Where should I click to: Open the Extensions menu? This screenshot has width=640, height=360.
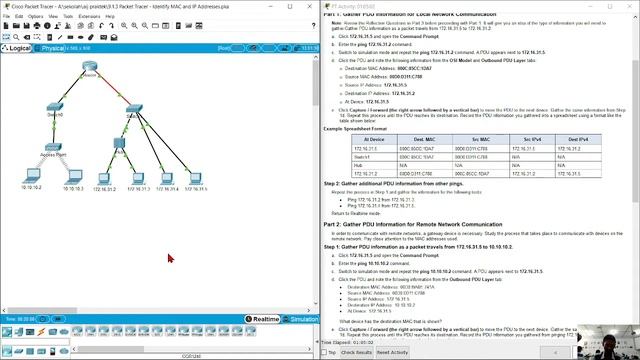[x=89, y=16]
